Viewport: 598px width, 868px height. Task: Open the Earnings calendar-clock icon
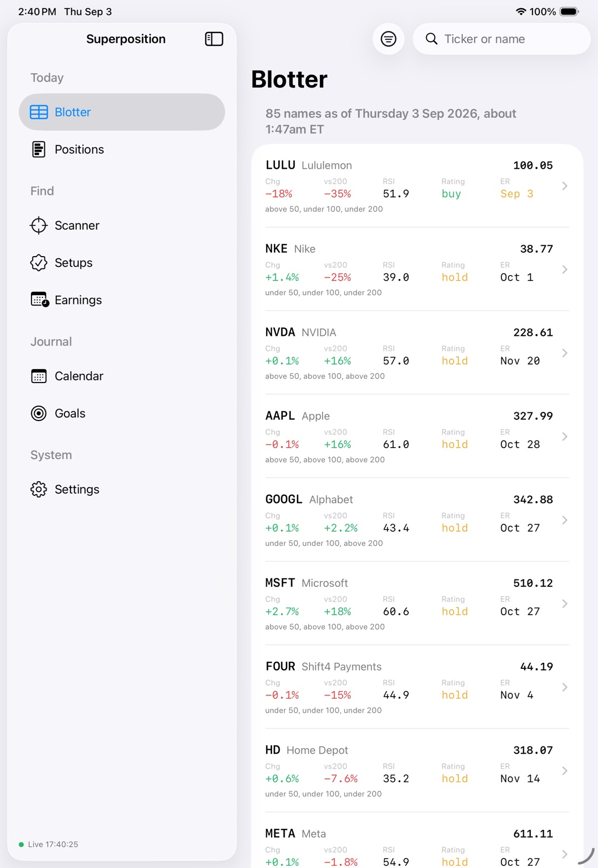(40, 300)
